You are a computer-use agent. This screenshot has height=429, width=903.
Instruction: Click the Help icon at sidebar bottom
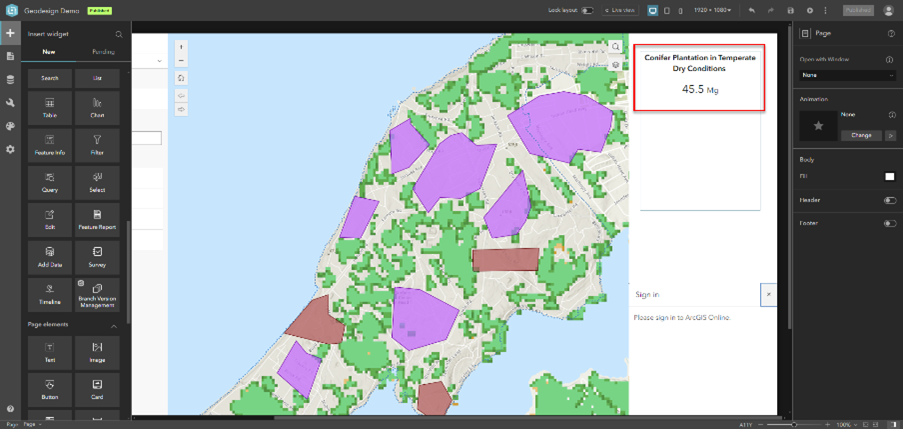pyautogui.click(x=10, y=409)
